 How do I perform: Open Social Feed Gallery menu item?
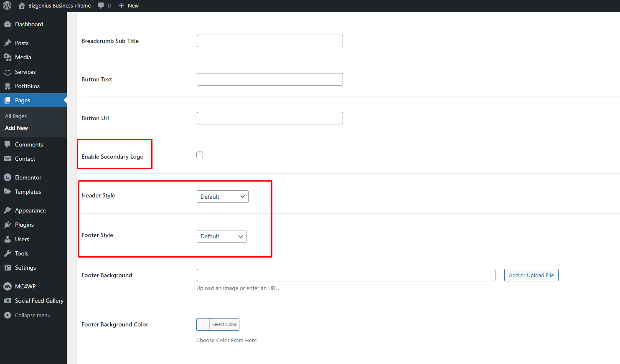[x=33, y=301]
